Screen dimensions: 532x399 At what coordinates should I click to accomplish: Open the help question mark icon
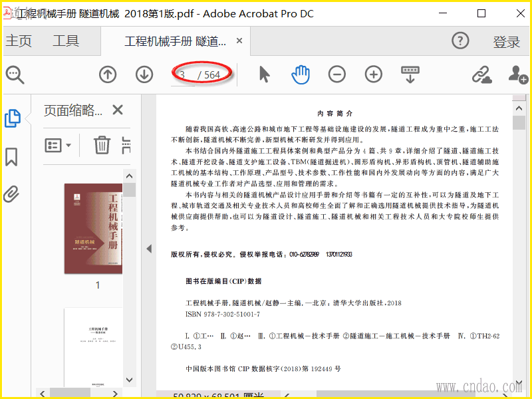point(460,41)
